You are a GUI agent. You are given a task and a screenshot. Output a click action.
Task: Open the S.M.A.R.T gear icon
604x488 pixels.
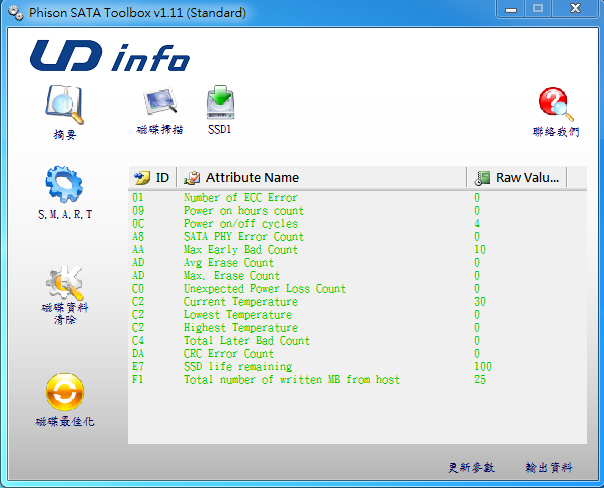64,184
